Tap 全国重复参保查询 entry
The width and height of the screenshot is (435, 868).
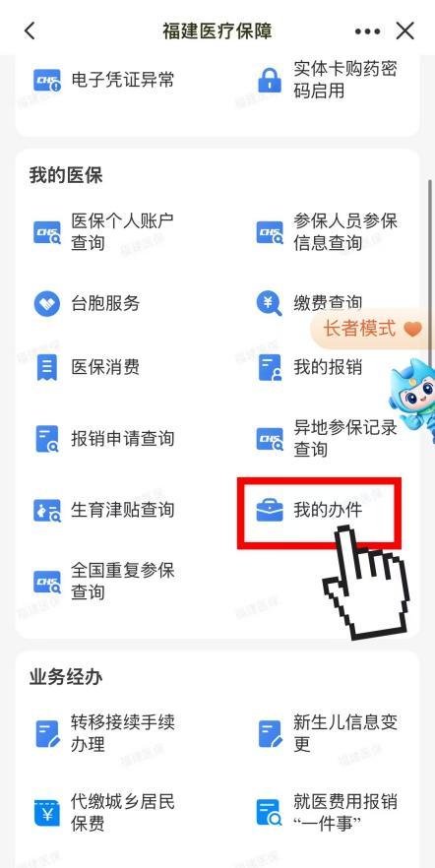[105, 582]
